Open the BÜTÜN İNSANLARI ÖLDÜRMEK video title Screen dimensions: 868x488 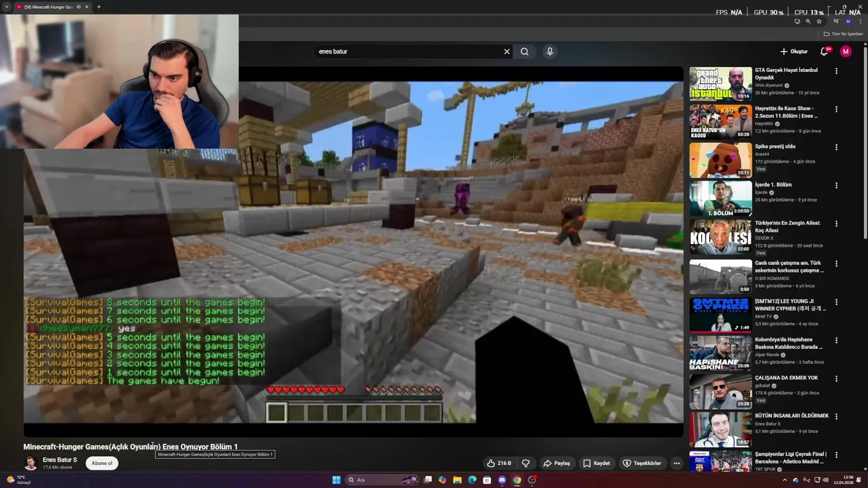point(791,416)
